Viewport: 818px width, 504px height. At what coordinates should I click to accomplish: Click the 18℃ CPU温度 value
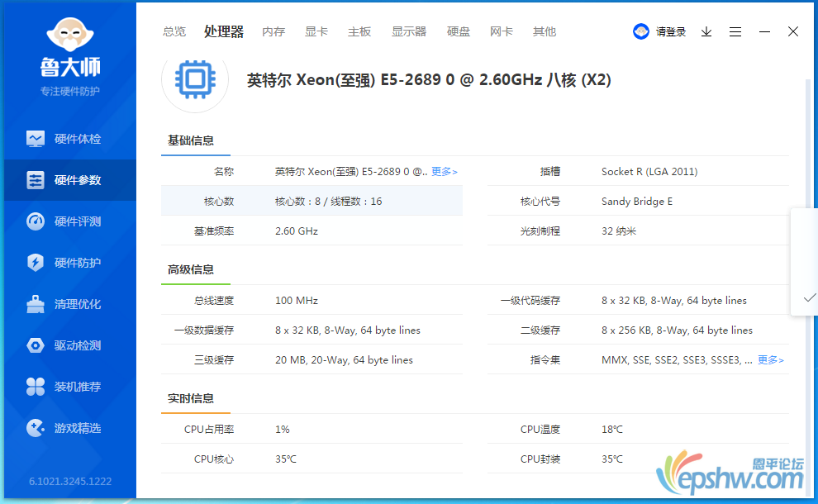(x=612, y=430)
